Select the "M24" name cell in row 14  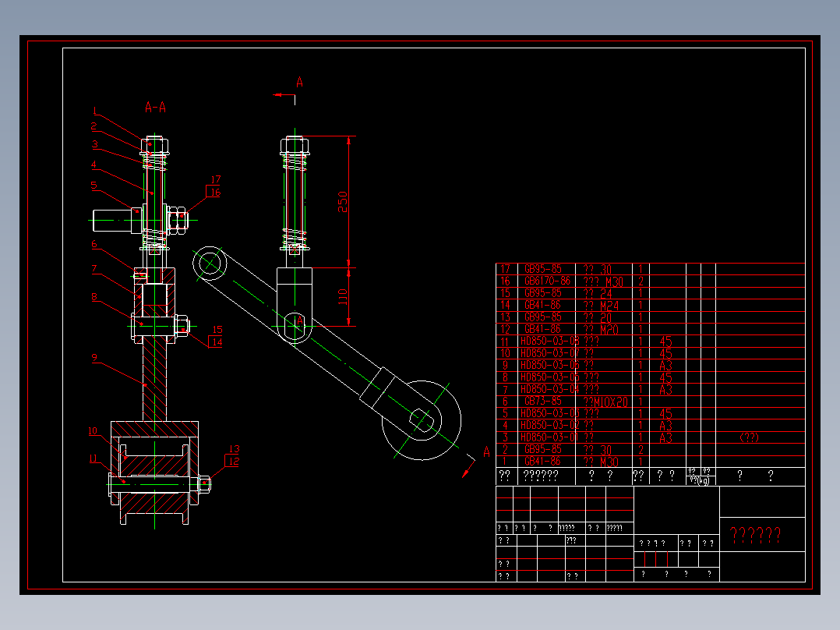pos(601,306)
